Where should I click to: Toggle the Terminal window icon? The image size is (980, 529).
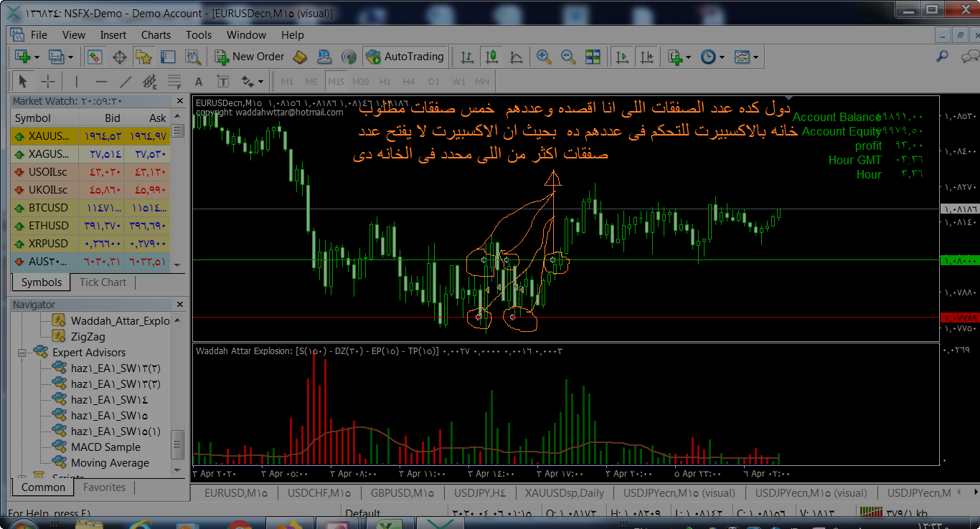pos(168,57)
